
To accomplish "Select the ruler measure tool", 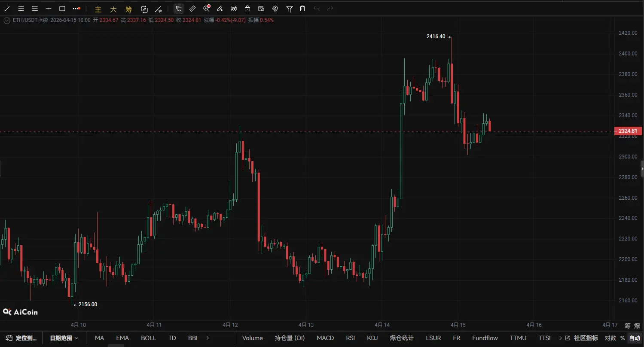I will pos(192,9).
